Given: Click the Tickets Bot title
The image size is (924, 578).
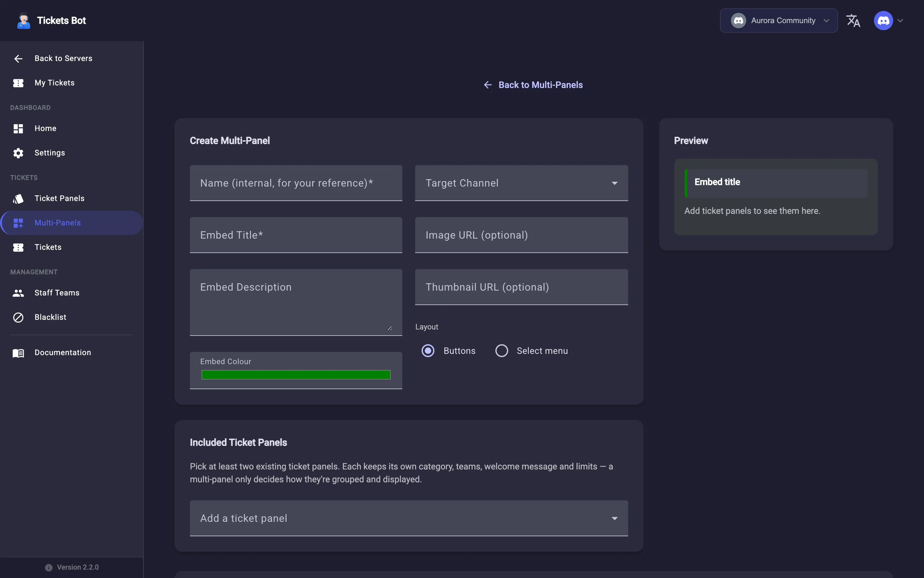Looking at the screenshot, I should pyautogui.click(x=62, y=21).
